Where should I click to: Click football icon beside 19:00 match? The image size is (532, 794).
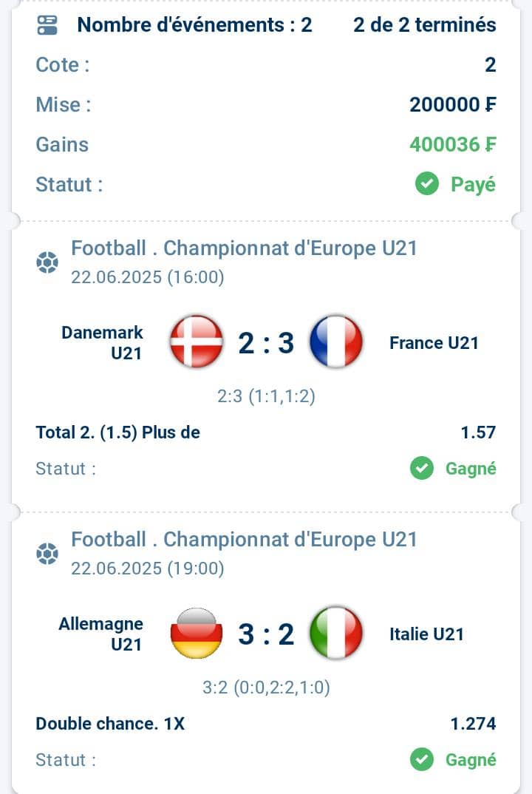47,554
